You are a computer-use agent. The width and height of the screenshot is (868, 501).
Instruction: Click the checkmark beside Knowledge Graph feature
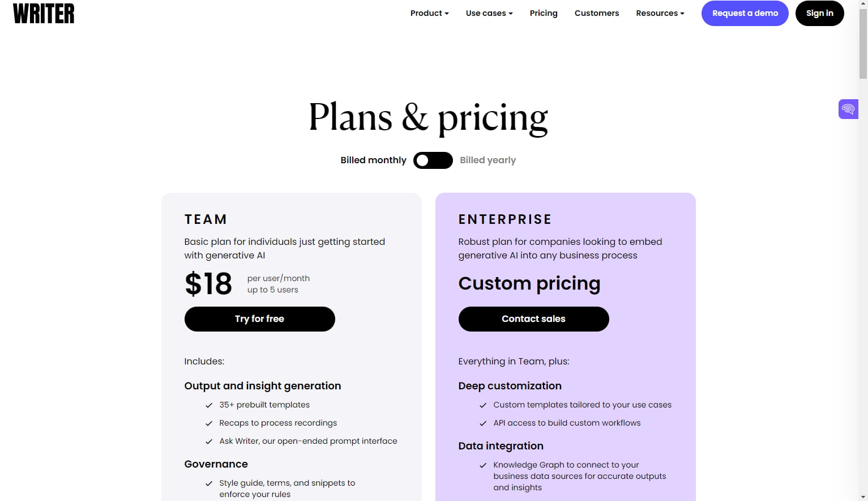(x=483, y=465)
